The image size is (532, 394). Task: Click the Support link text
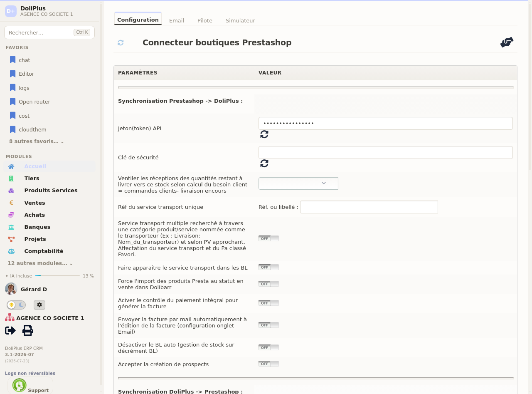pos(38,390)
